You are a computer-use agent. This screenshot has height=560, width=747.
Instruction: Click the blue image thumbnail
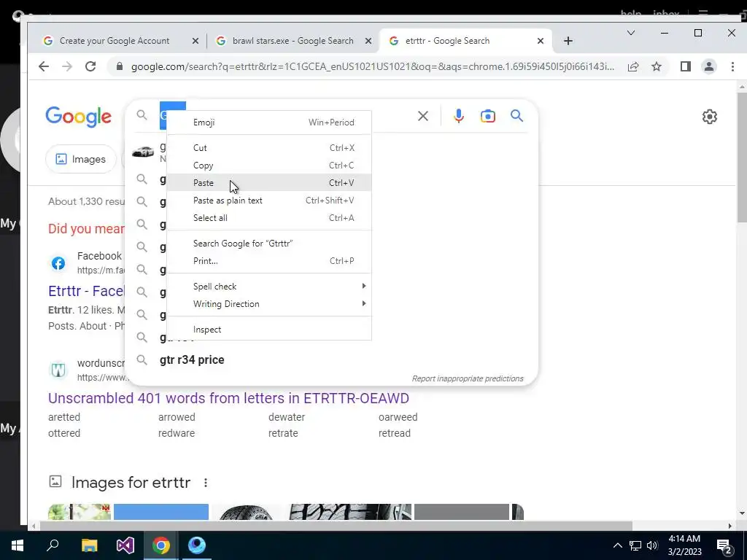tap(161, 512)
